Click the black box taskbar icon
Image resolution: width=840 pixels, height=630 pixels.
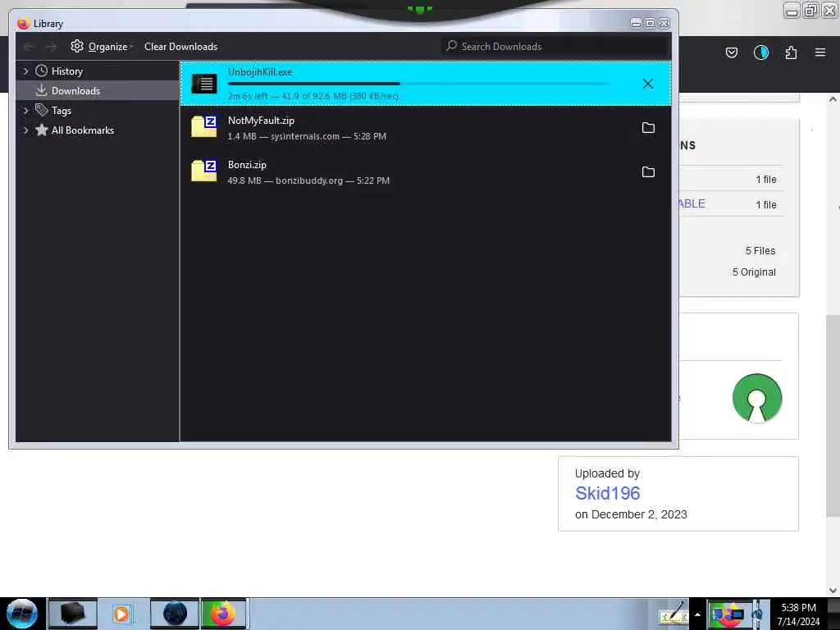click(73, 614)
